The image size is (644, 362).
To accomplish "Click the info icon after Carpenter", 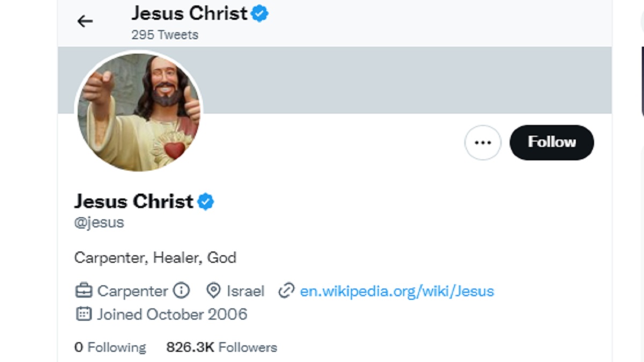I will 181,291.
